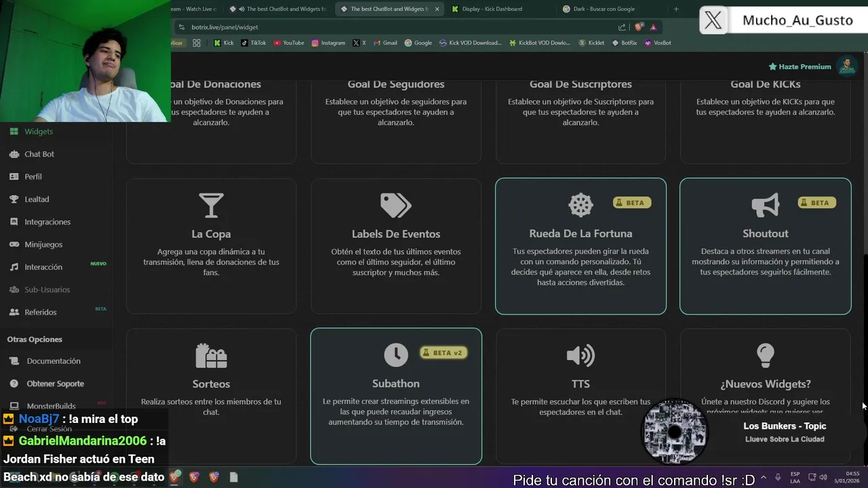Open the Sorteos gift boxes icon

click(x=211, y=355)
